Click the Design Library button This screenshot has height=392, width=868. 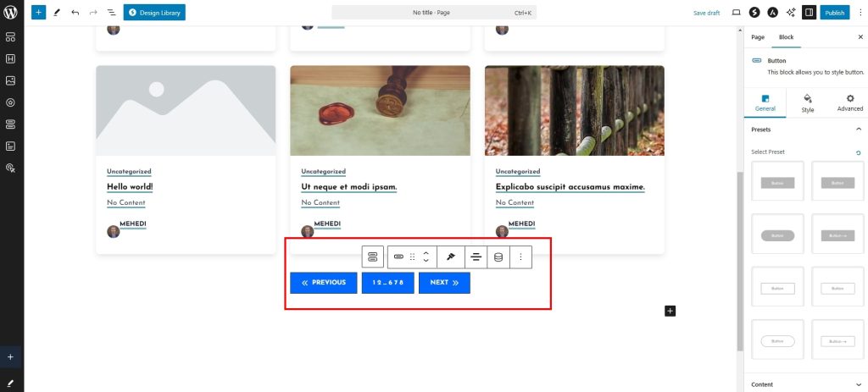154,13
